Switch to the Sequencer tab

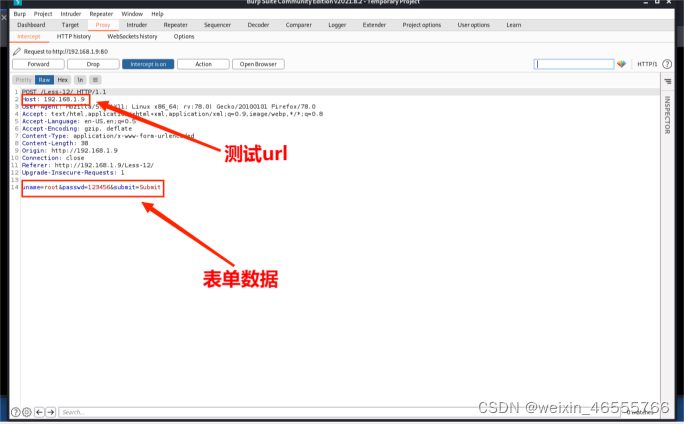pos(217,25)
